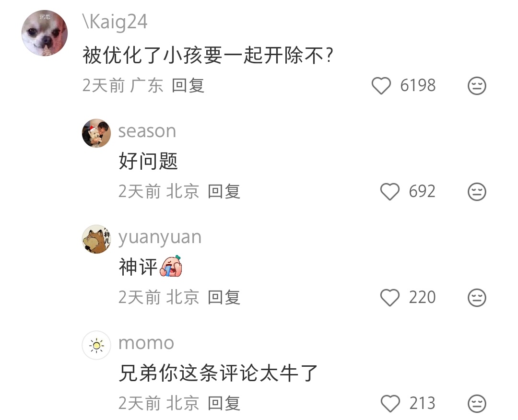Visit the season username profile
The image size is (518, 420).
click(x=147, y=131)
